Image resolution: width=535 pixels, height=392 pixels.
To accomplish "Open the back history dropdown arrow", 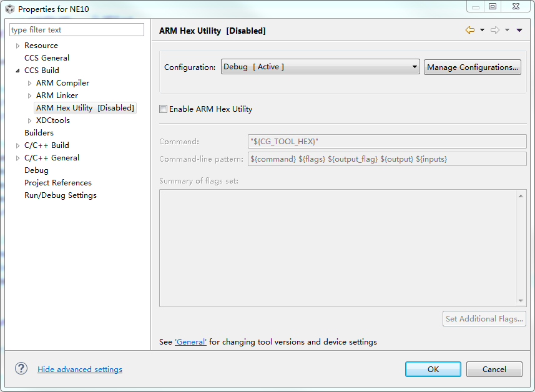I will tap(482, 30).
